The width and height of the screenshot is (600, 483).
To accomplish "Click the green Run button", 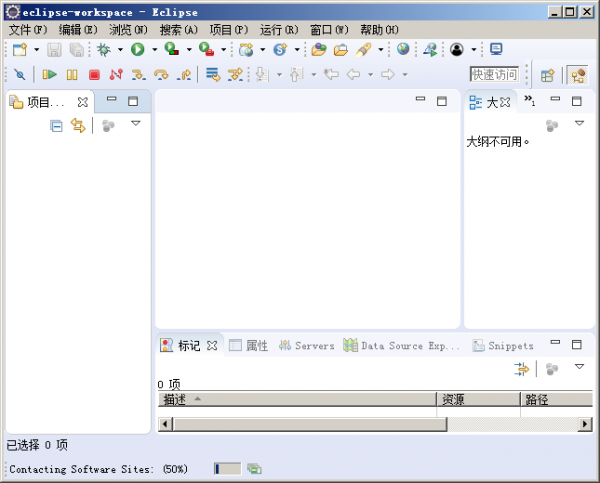I will point(138,49).
